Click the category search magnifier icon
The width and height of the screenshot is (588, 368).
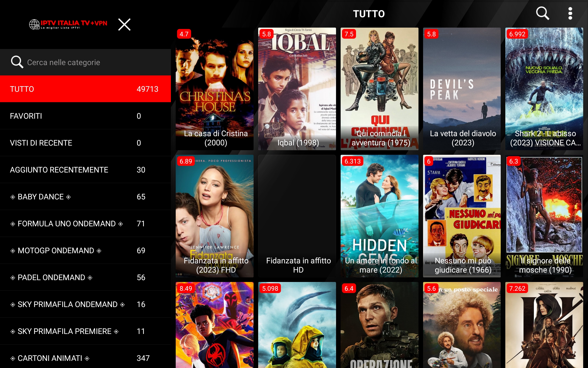tap(17, 62)
